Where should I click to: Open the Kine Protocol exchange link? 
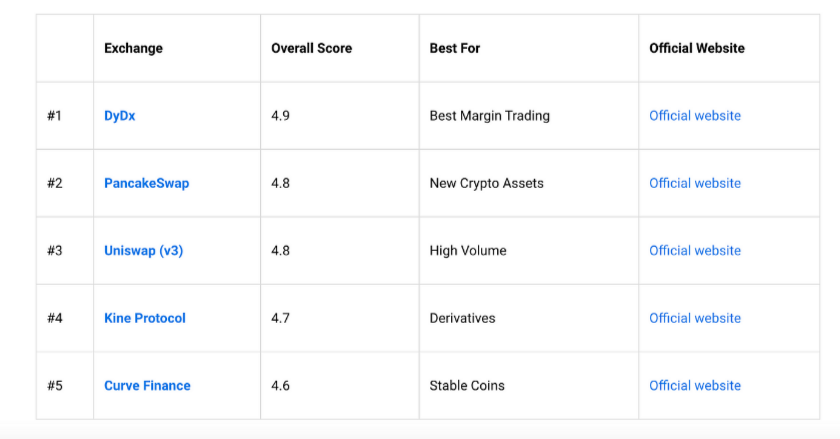coord(145,318)
